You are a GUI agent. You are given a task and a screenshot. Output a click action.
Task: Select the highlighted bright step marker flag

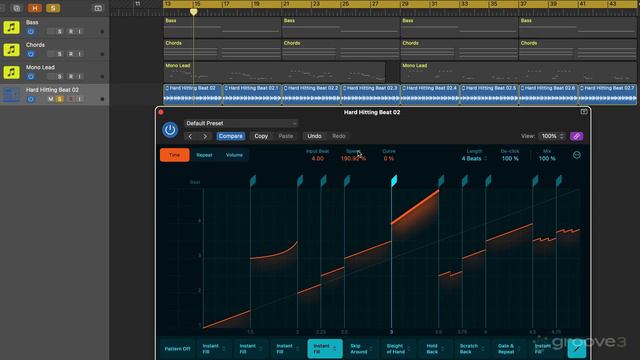pyautogui.click(x=394, y=180)
